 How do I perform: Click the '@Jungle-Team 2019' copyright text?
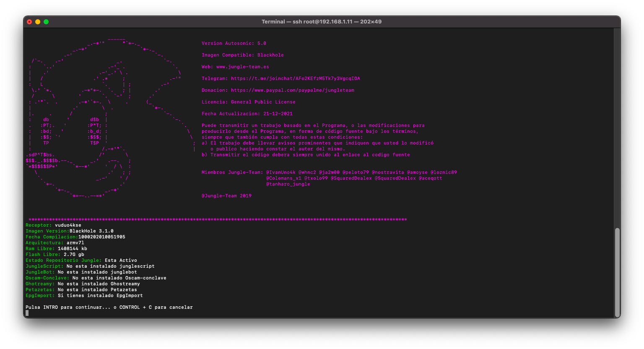(x=226, y=196)
